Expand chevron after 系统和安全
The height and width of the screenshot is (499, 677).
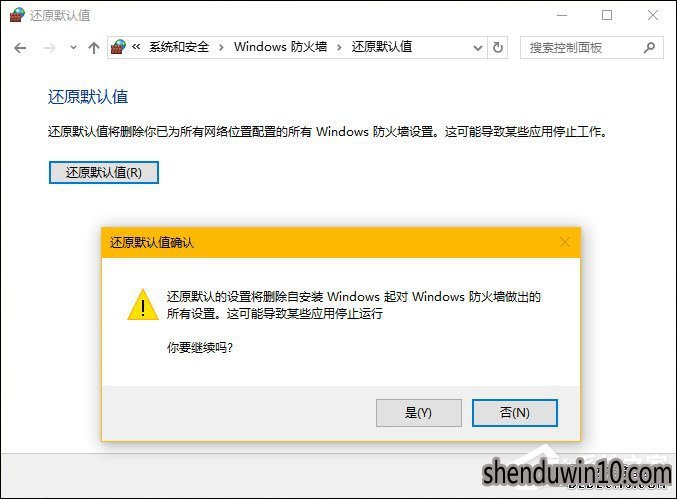point(221,47)
